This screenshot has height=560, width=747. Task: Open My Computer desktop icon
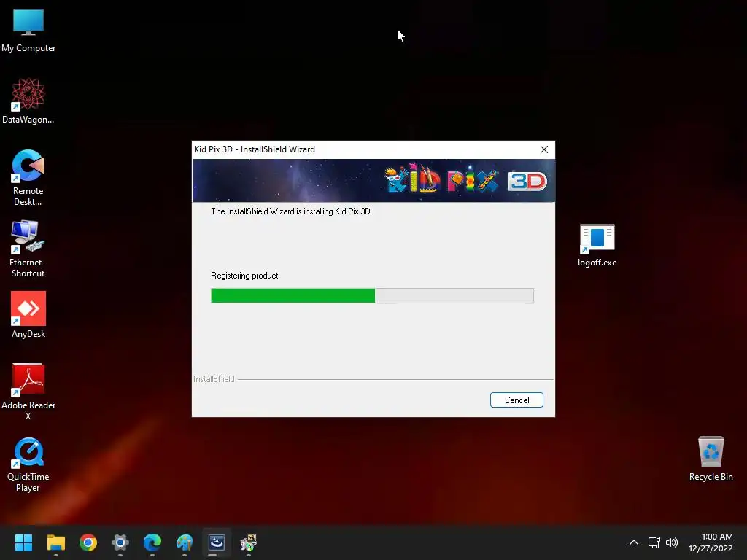point(28,31)
